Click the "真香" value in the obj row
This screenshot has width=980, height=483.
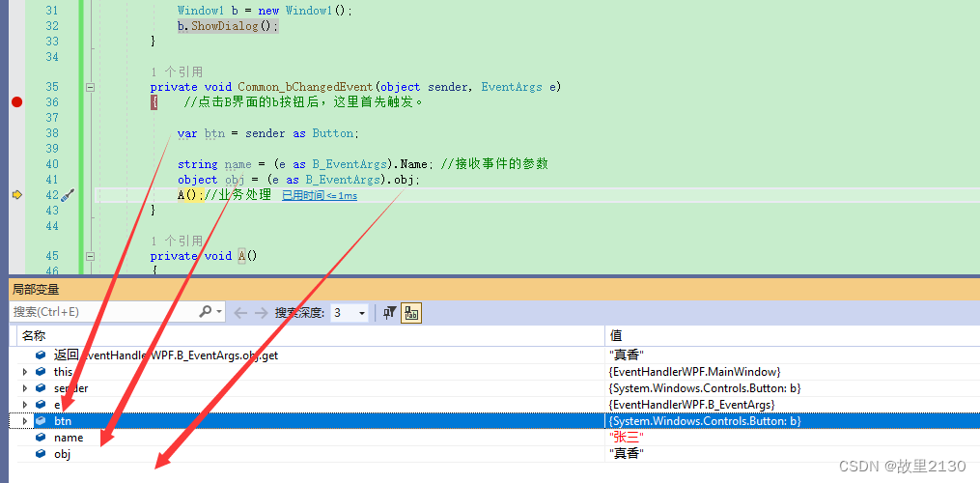627,454
